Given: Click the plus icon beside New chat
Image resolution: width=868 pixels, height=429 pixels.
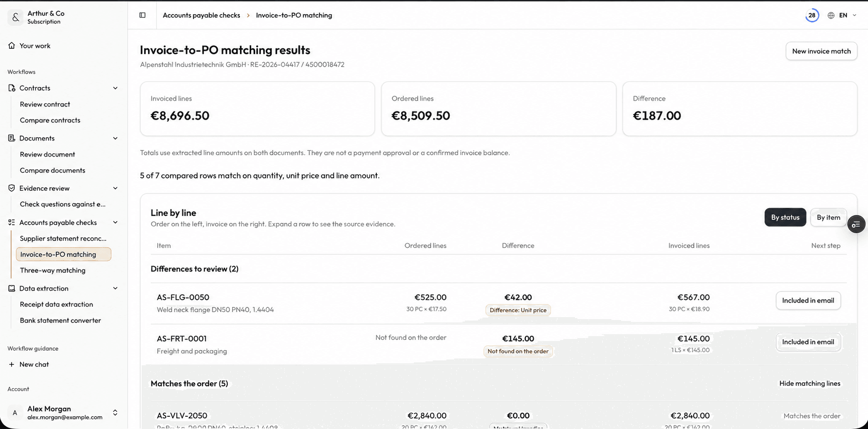Looking at the screenshot, I should point(12,364).
